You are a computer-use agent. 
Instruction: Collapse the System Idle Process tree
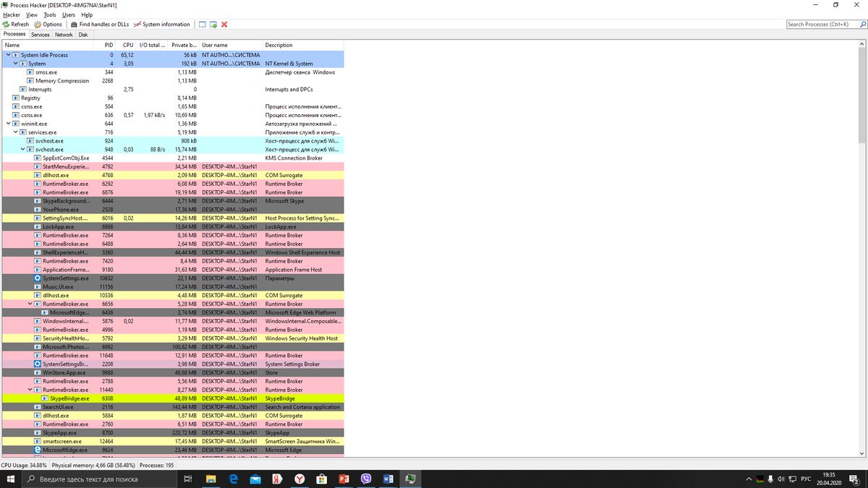[8, 55]
